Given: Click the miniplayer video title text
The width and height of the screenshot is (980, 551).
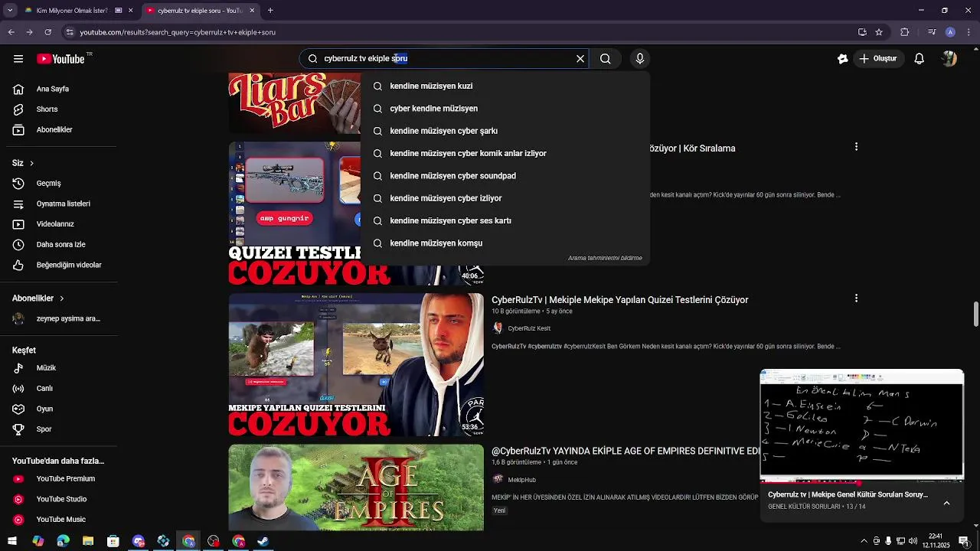Looking at the screenshot, I should coord(848,495).
